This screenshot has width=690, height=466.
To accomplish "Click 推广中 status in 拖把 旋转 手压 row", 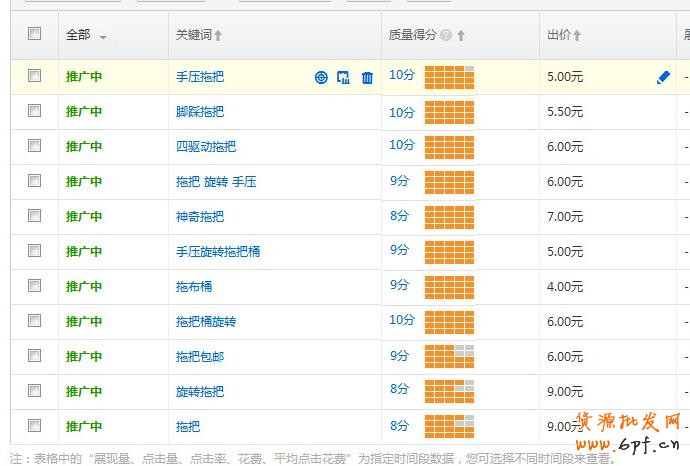I will tap(84, 181).
